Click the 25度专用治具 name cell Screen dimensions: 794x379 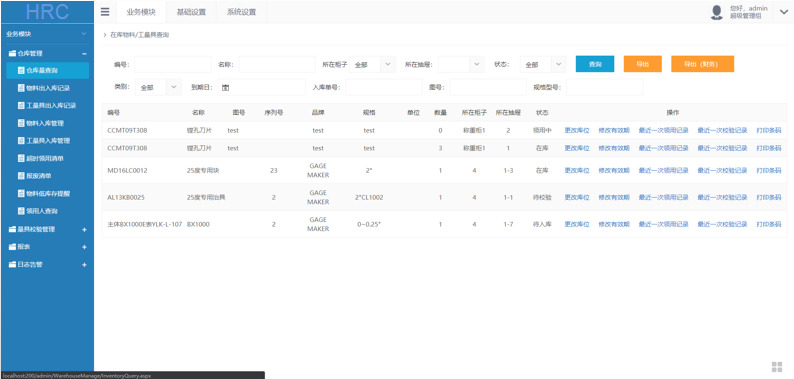[x=206, y=198]
